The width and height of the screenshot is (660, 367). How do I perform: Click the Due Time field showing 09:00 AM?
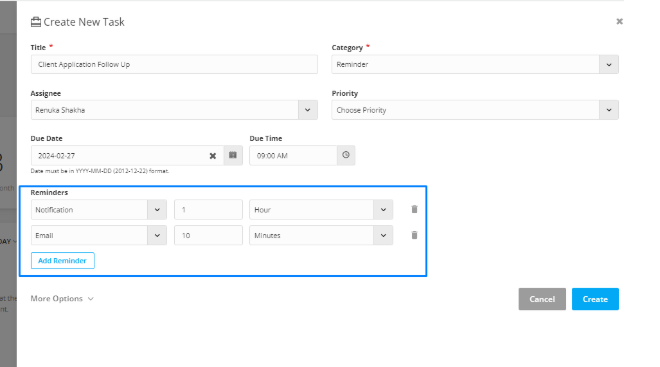click(293, 155)
